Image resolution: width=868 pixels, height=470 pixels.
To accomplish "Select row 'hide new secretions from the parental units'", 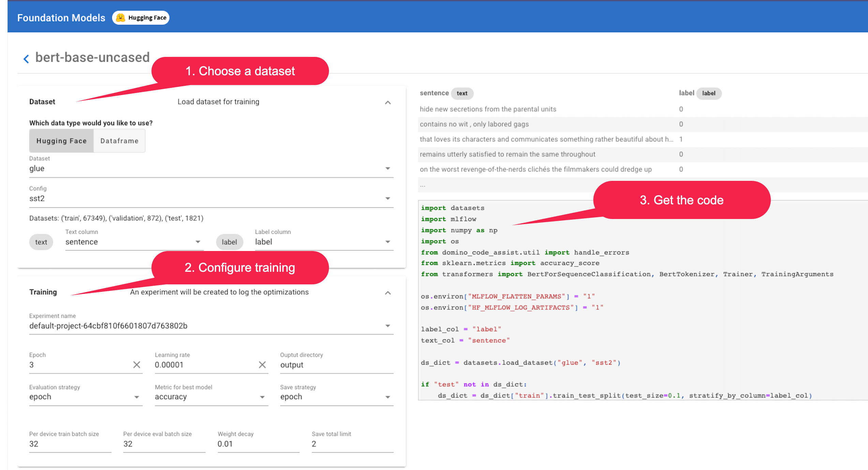I will pos(643,109).
